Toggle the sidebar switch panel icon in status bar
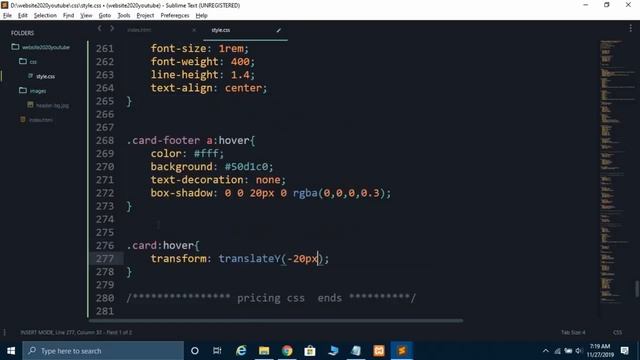This screenshot has height=360, width=640. click(4, 332)
